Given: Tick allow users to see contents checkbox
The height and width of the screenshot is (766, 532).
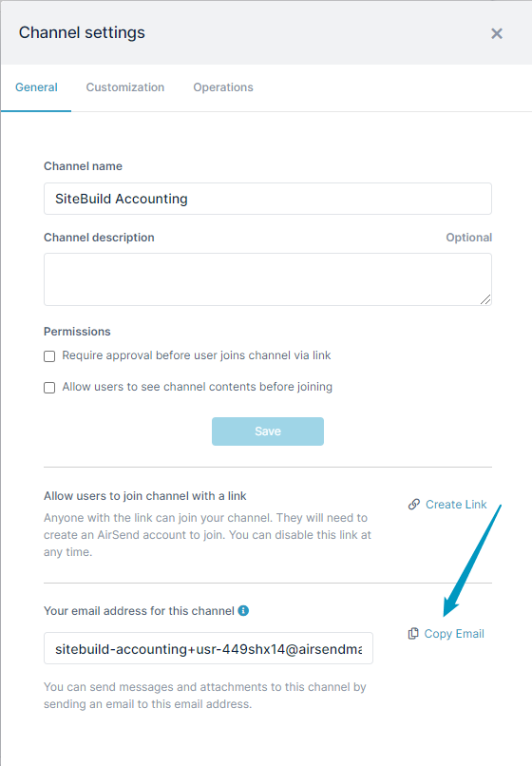Looking at the screenshot, I should point(49,388).
